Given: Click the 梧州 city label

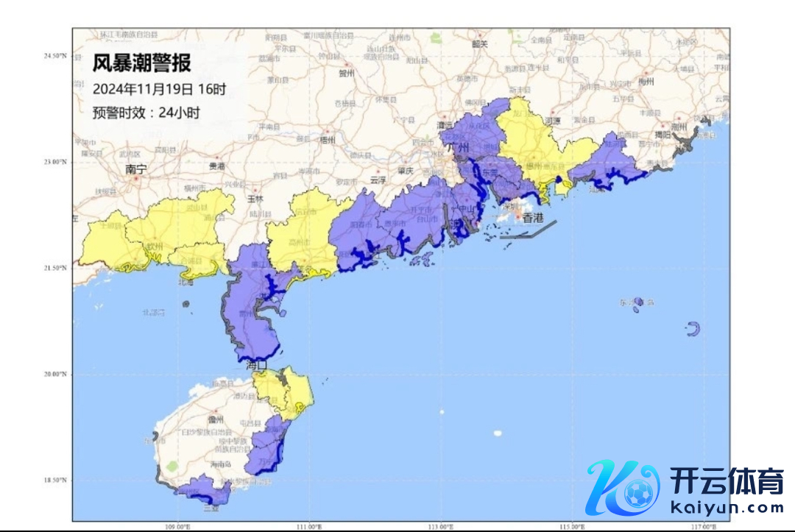Looking at the screenshot, I should pyautogui.click(x=327, y=139).
